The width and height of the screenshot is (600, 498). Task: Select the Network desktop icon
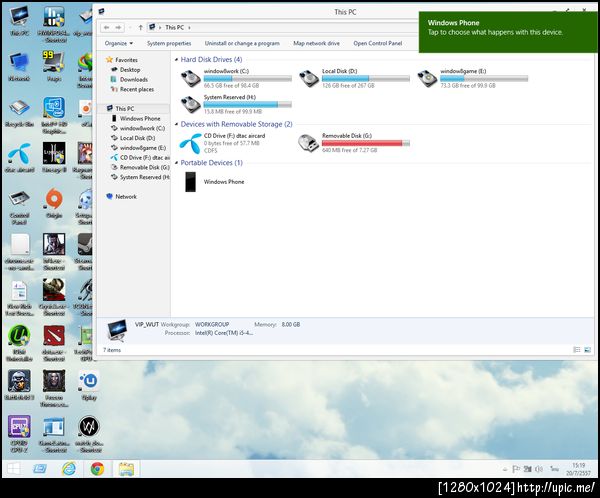coord(19,66)
